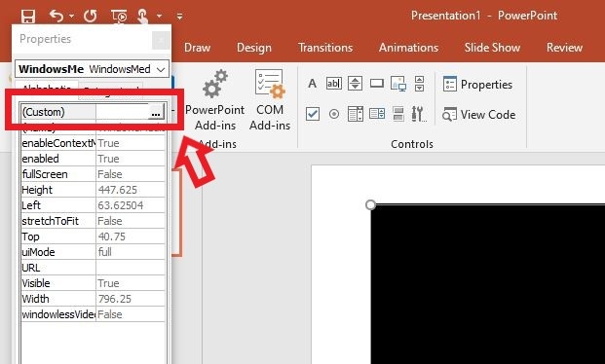The height and width of the screenshot is (364, 605).
Task: Select the Width value 796.25
Action: [x=131, y=299]
